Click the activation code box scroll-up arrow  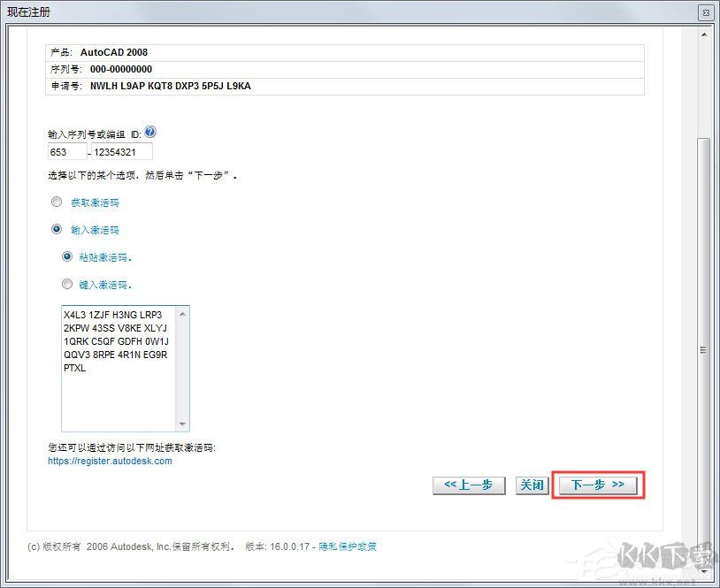[x=183, y=311]
